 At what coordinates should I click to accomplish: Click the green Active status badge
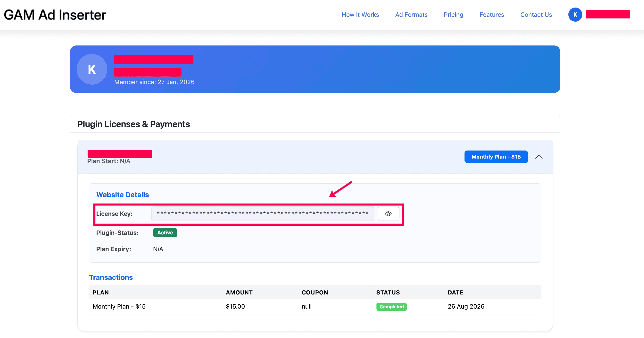coord(165,233)
